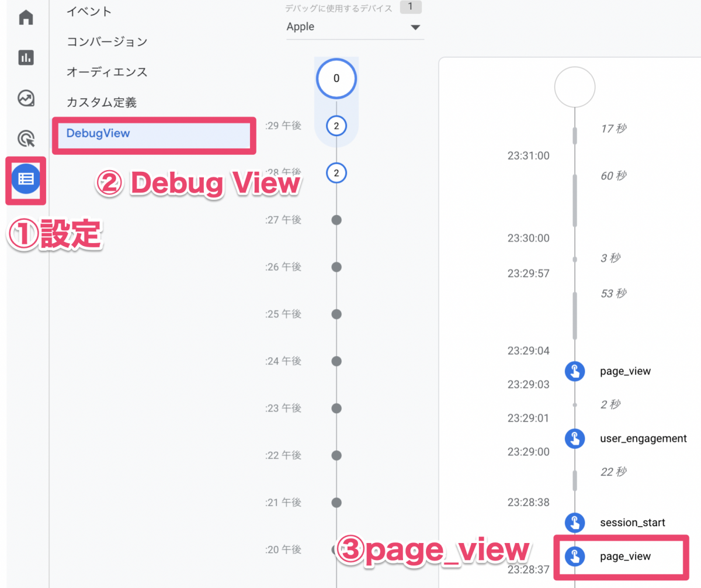Click the large 0 circle on minute timeline
The height and width of the screenshot is (588, 701).
point(336,78)
